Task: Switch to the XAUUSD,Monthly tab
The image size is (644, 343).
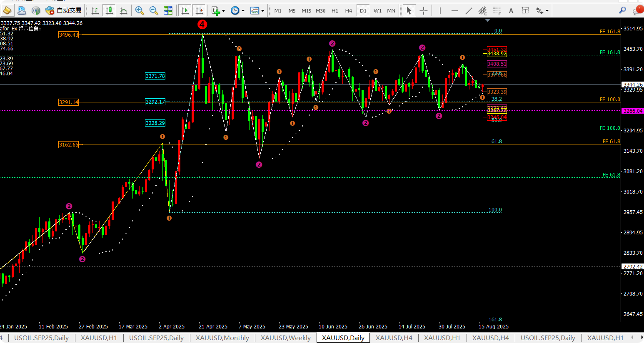Action: click(222, 338)
